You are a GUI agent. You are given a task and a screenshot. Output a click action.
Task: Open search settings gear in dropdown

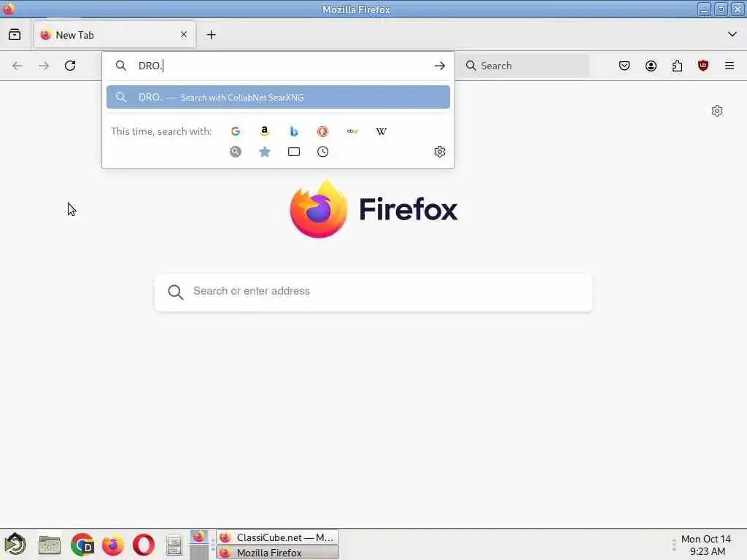(x=440, y=152)
